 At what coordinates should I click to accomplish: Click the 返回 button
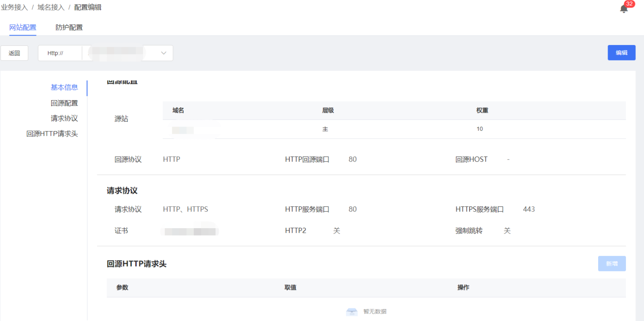click(14, 53)
